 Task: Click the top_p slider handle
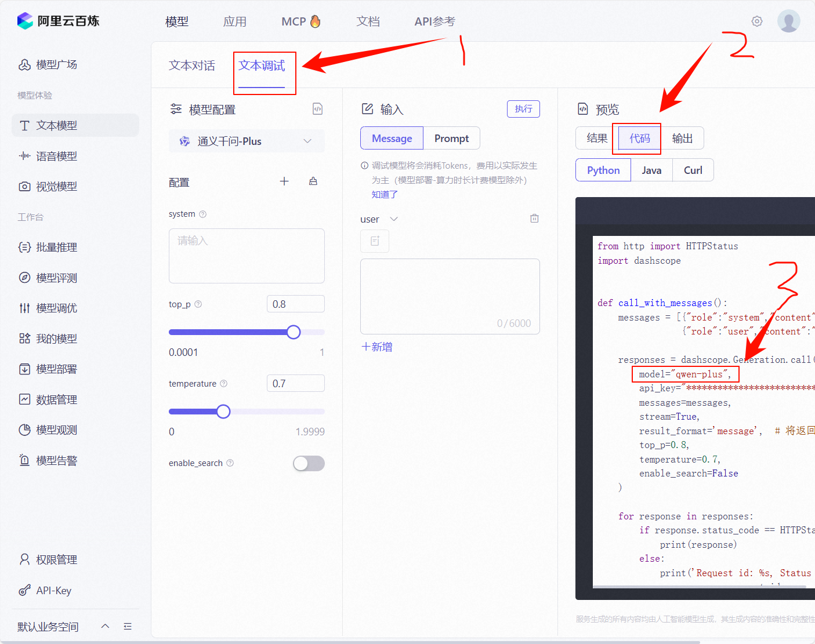pyautogui.click(x=294, y=332)
